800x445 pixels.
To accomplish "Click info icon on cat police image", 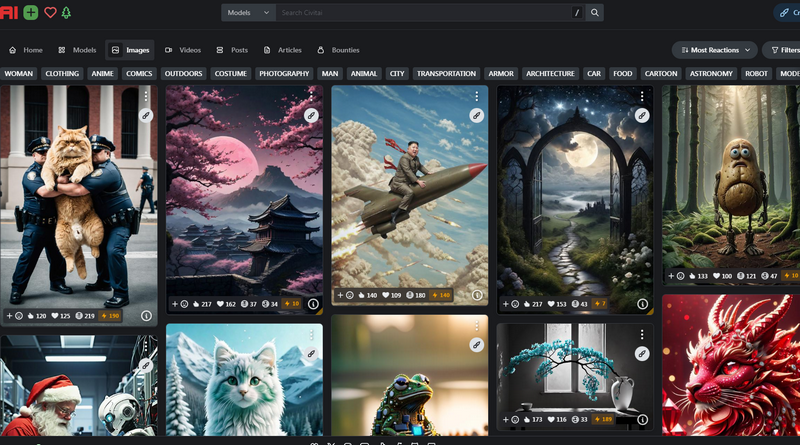I will tap(146, 316).
